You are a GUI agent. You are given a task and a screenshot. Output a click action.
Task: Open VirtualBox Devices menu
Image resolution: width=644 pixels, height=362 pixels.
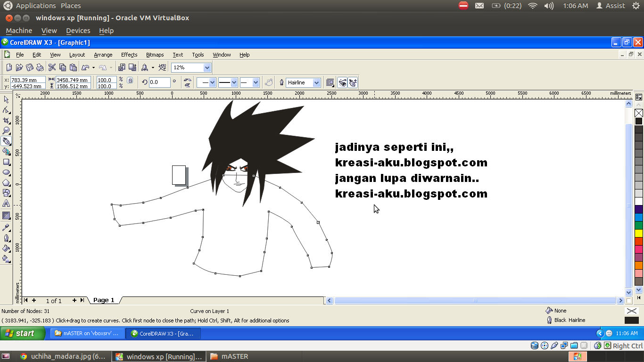[78, 31]
